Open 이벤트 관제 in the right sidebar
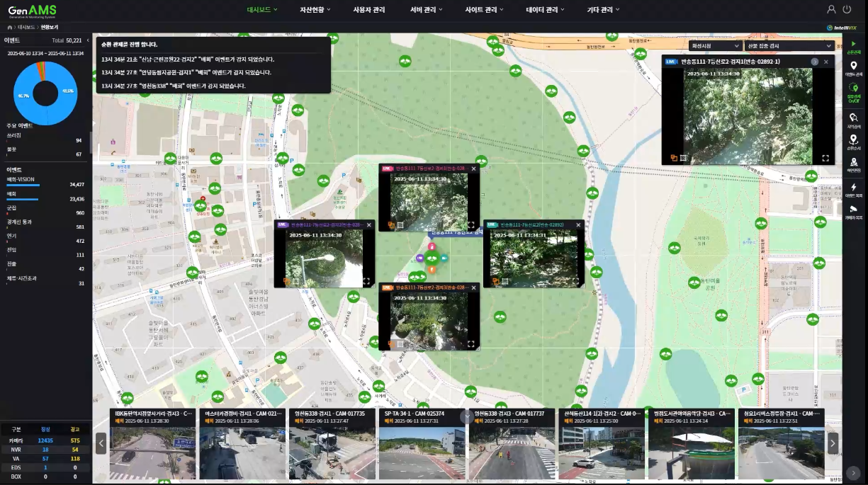The height and width of the screenshot is (485, 868). (853, 67)
